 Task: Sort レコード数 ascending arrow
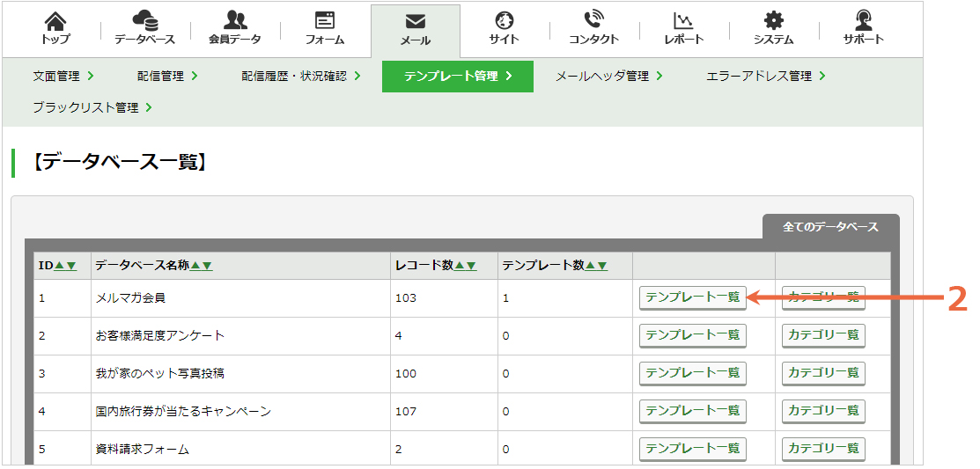460,266
